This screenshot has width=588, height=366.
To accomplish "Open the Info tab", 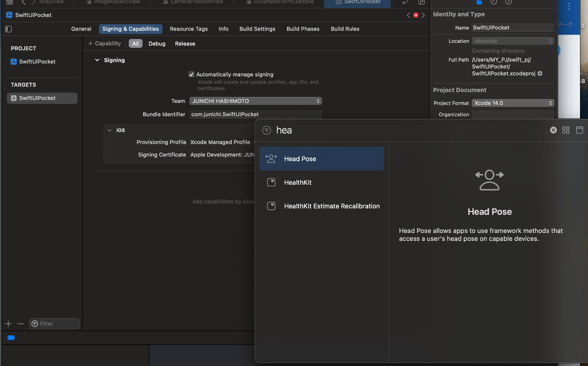I will tap(223, 29).
